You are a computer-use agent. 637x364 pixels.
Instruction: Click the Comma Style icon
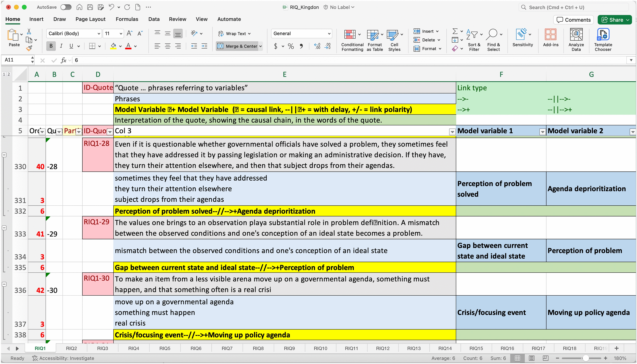(301, 46)
